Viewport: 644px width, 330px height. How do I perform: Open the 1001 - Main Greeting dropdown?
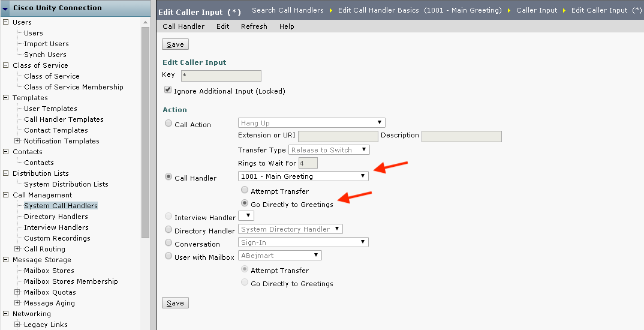pyautogui.click(x=303, y=176)
